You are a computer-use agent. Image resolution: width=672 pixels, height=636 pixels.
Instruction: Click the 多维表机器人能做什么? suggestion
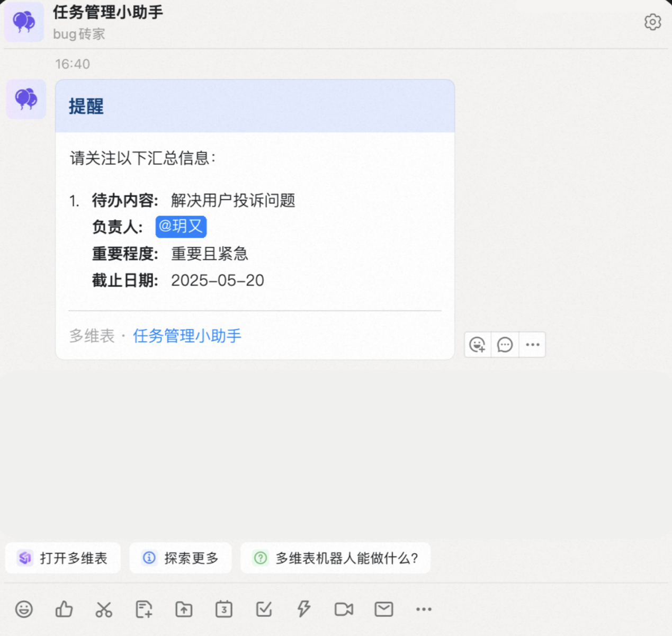pyautogui.click(x=336, y=558)
